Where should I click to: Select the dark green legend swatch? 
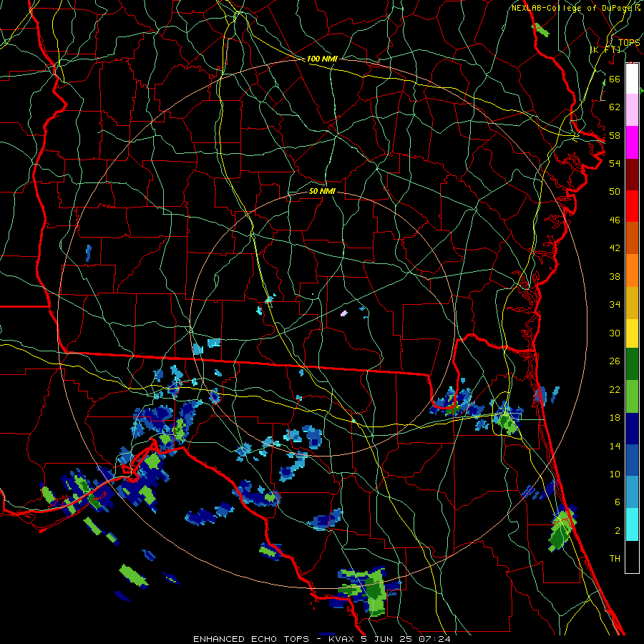click(x=632, y=364)
